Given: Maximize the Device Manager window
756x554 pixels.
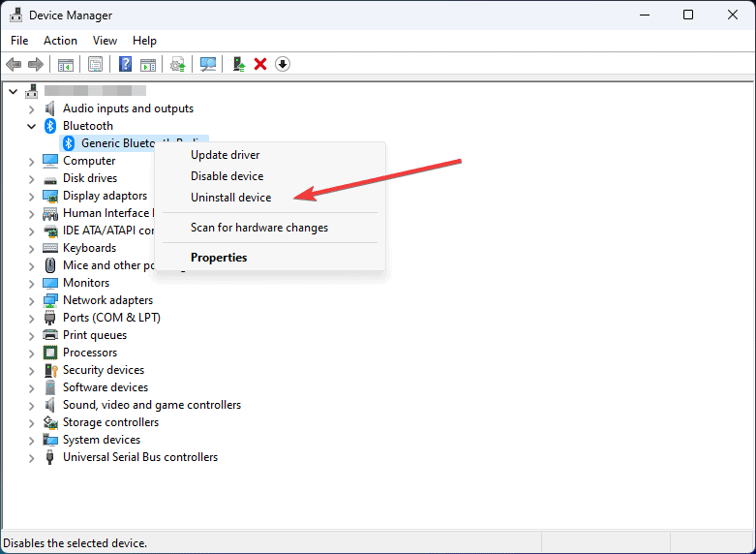Looking at the screenshot, I should coord(688,15).
